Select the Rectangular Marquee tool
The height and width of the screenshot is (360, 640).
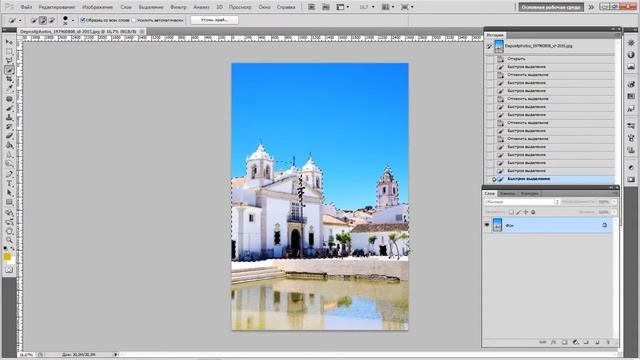9,52
